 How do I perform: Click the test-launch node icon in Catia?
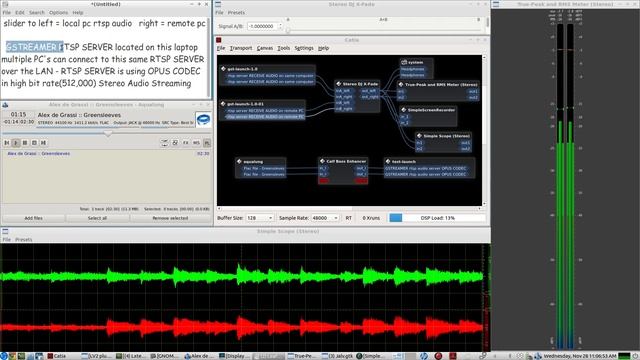388,162
